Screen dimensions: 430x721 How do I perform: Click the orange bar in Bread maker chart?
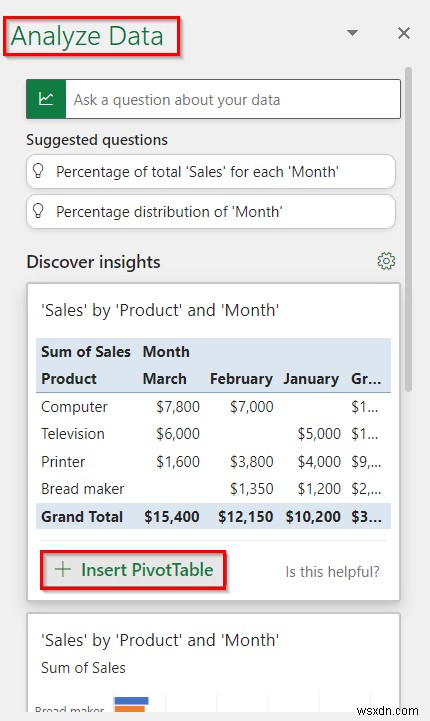tap(131, 709)
